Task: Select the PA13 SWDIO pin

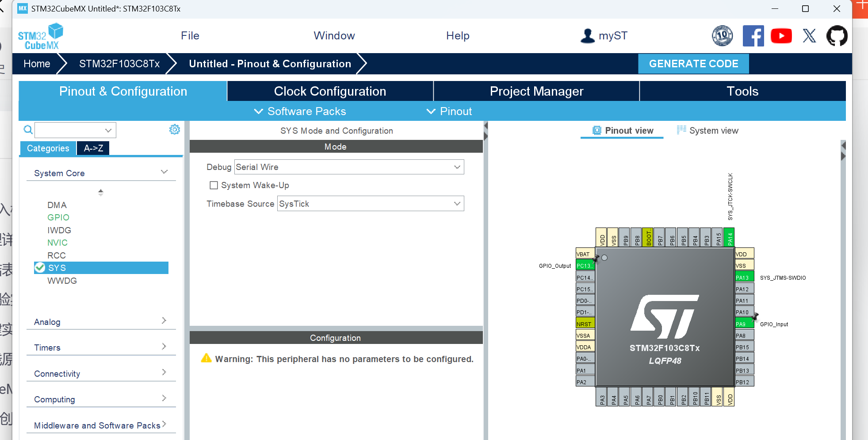Action: (744, 278)
